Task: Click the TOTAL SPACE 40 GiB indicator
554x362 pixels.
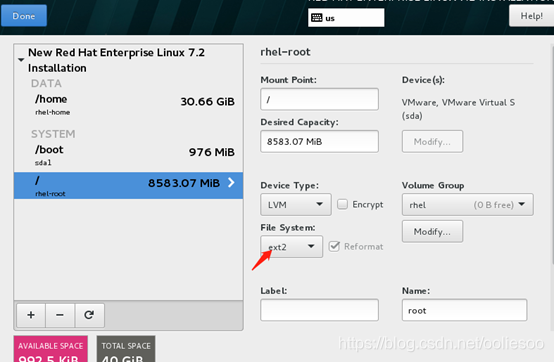Action: click(126, 349)
